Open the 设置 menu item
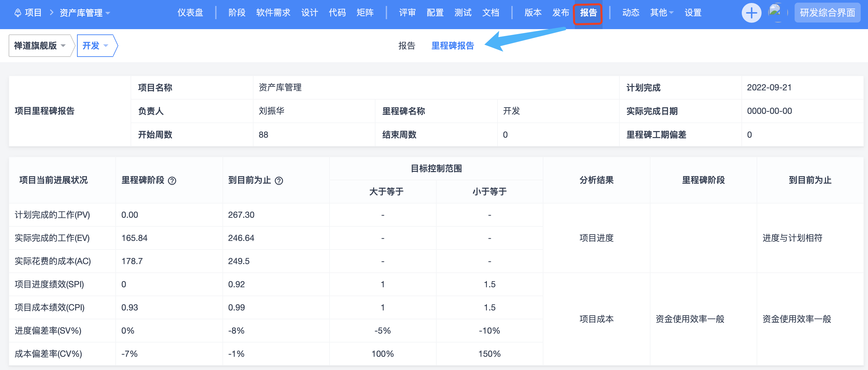Viewport: 868px width, 370px height. tap(692, 13)
